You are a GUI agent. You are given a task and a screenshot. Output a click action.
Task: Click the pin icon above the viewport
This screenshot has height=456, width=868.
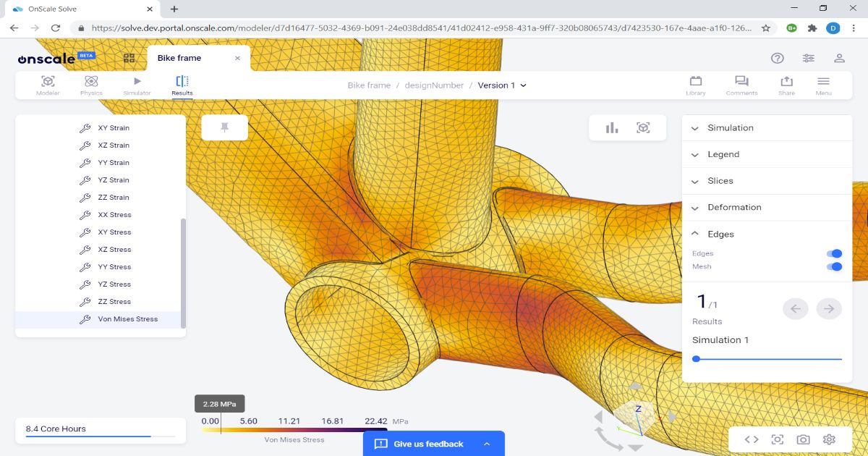point(225,127)
